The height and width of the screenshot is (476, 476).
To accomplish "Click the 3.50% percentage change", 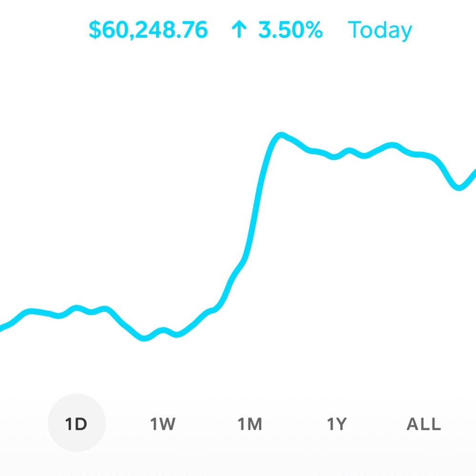I will (x=290, y=30).
